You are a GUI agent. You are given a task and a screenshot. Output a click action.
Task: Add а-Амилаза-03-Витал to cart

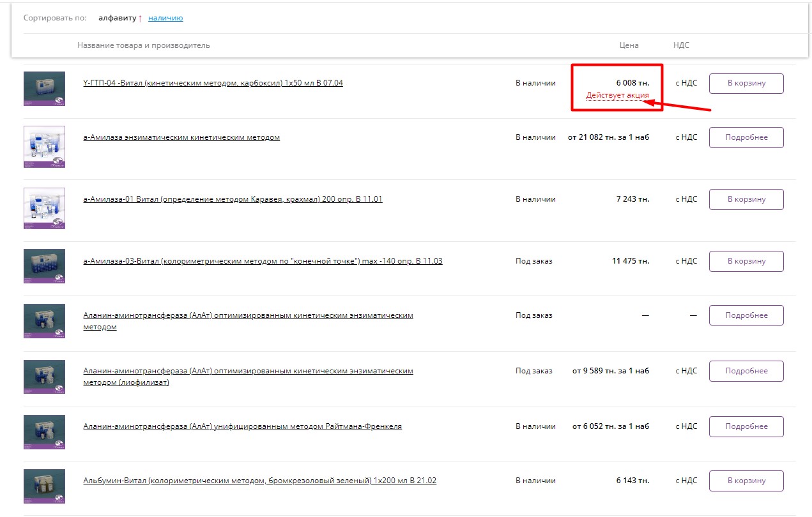[x=746, y=261]
